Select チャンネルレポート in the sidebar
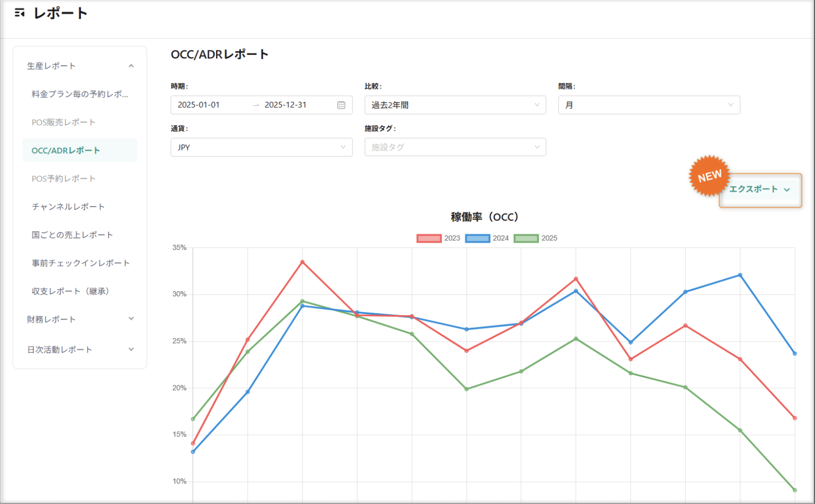The height and width of the screenshot is (504, 815). [67, 206]
